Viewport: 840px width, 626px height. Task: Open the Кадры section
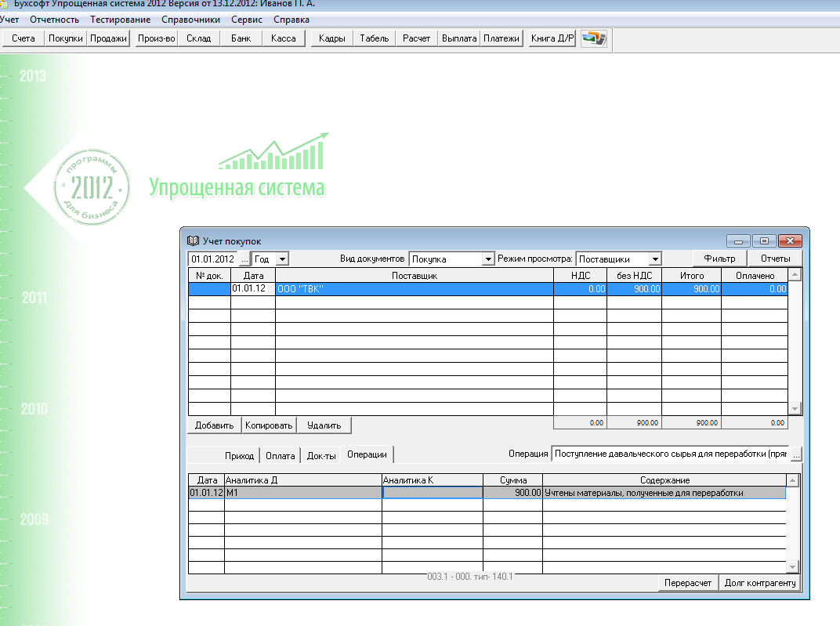pos(331,38)
